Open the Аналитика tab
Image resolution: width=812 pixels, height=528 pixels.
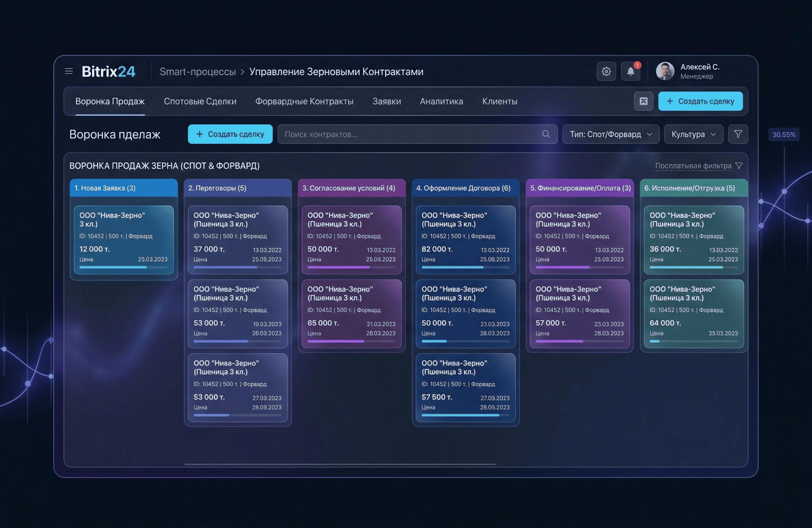(x=441, y=101)
